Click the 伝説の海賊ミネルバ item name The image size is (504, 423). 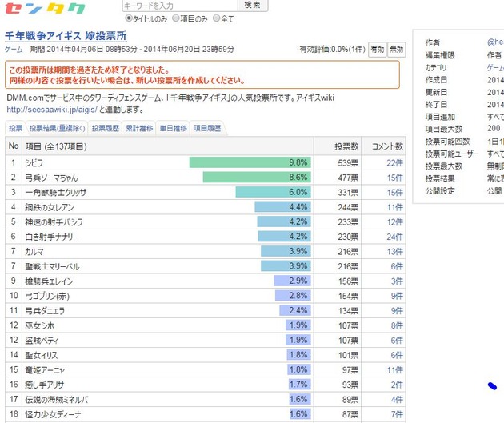(x=56, y=399)
